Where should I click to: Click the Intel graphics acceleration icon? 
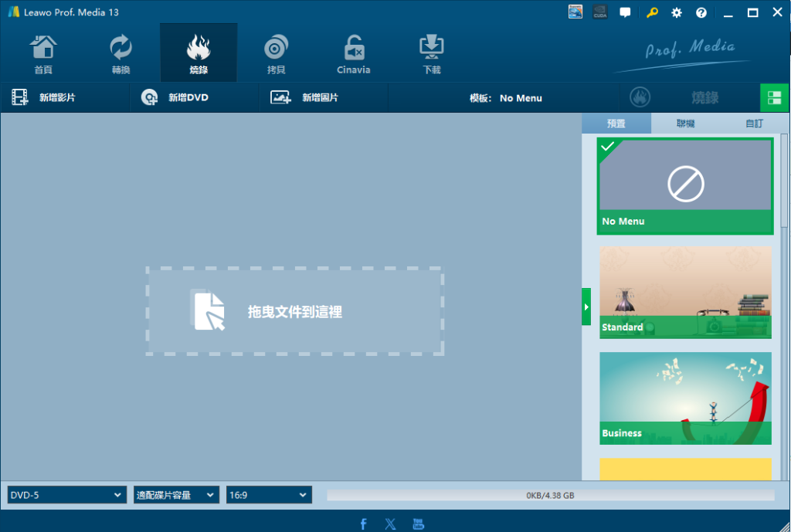[x=575, y=12]
